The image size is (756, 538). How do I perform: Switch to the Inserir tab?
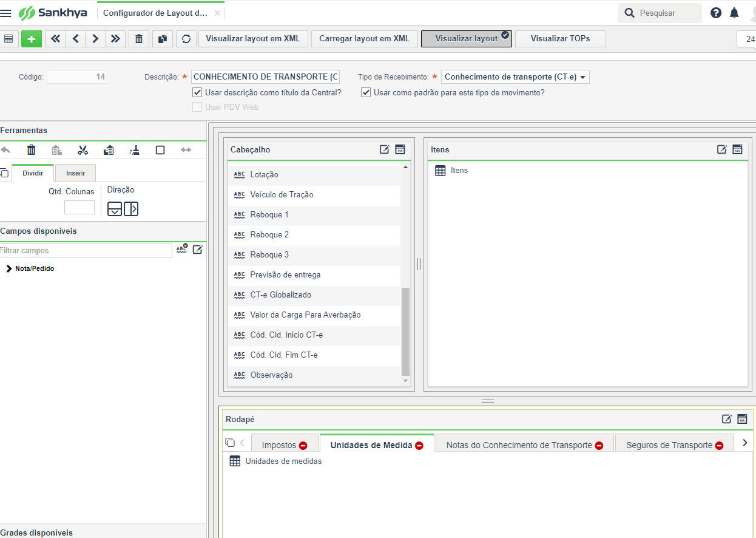76,173
